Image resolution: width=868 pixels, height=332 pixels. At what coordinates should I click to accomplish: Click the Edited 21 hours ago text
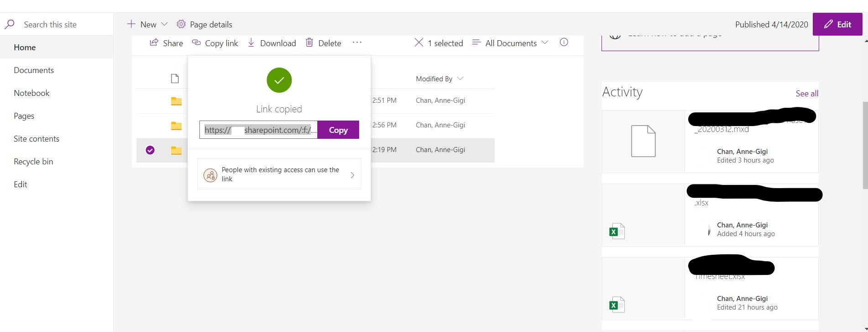click(x=747, y=307)
